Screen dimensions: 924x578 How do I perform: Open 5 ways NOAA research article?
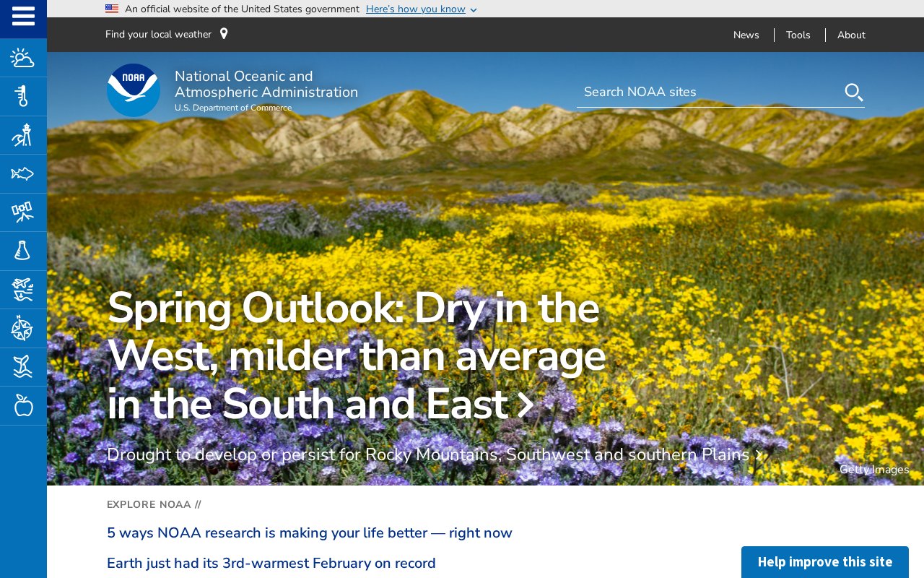point(310,533)
